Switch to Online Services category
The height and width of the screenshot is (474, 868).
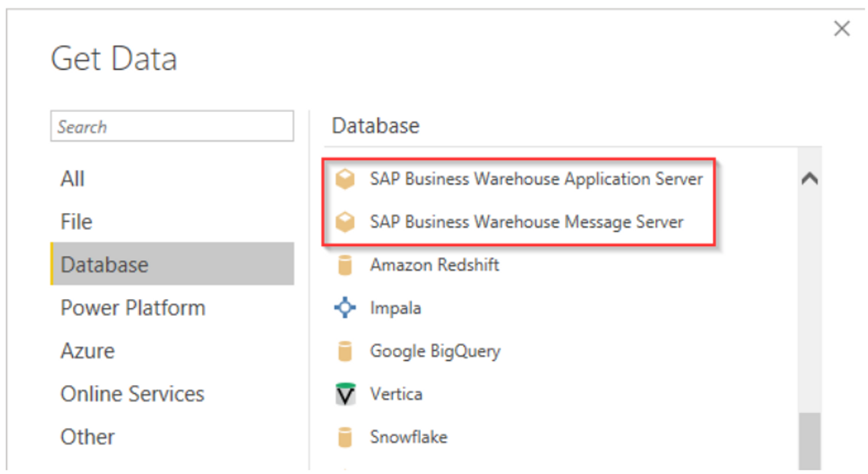[x=172, y=393]
